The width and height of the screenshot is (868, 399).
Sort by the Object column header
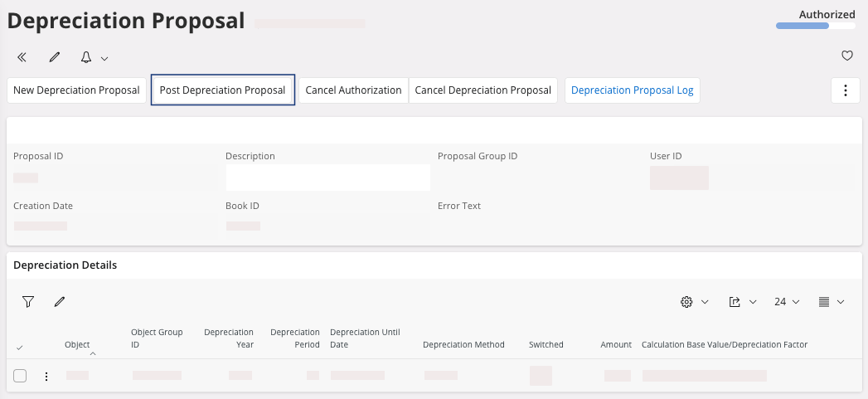tap(77, 344)
